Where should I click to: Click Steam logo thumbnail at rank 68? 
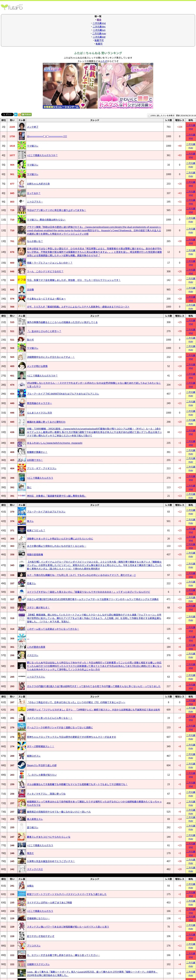[22, 765]
